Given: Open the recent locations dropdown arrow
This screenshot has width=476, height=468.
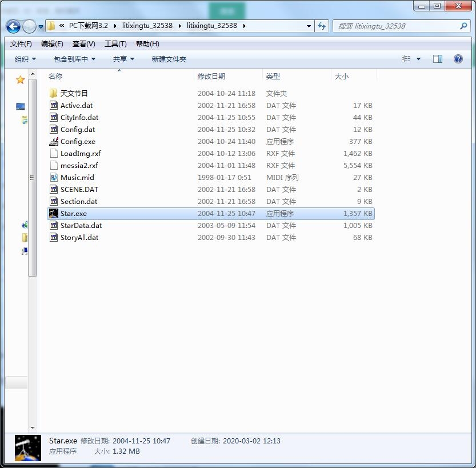Looking at the screenshot, I should 41,27.
